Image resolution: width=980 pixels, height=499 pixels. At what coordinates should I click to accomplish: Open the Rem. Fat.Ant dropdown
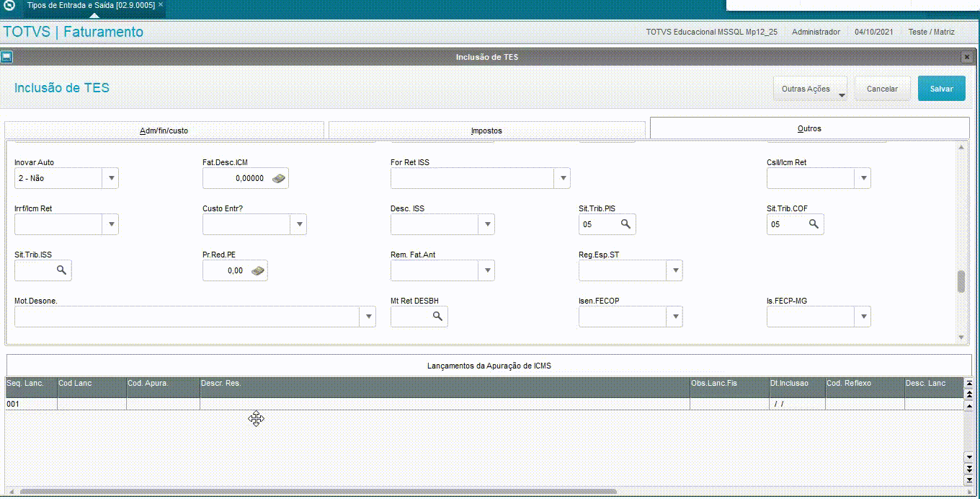click(486, 270)
